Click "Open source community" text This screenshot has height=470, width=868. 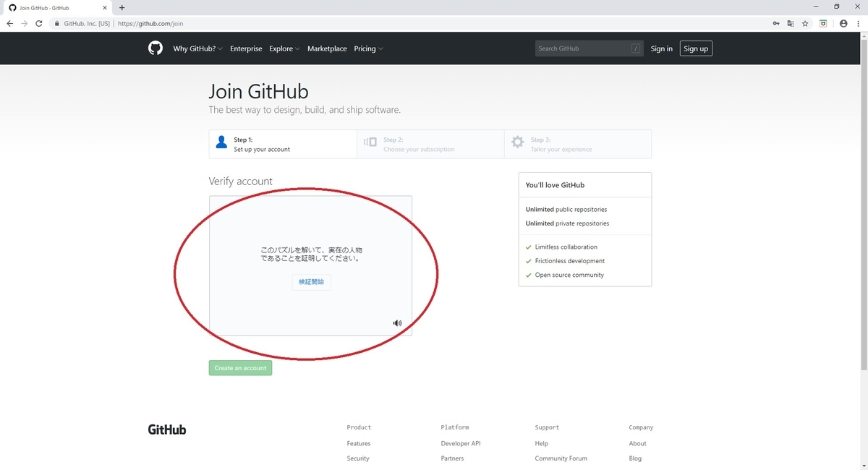point(569,275)
